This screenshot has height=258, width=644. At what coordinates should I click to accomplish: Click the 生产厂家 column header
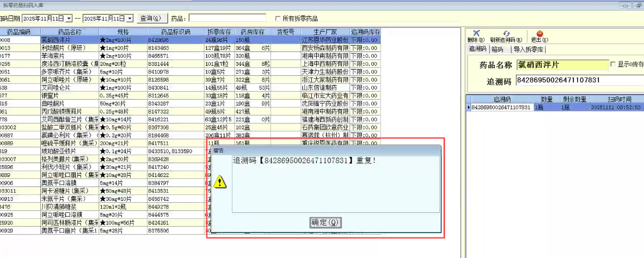coord(325,32)
